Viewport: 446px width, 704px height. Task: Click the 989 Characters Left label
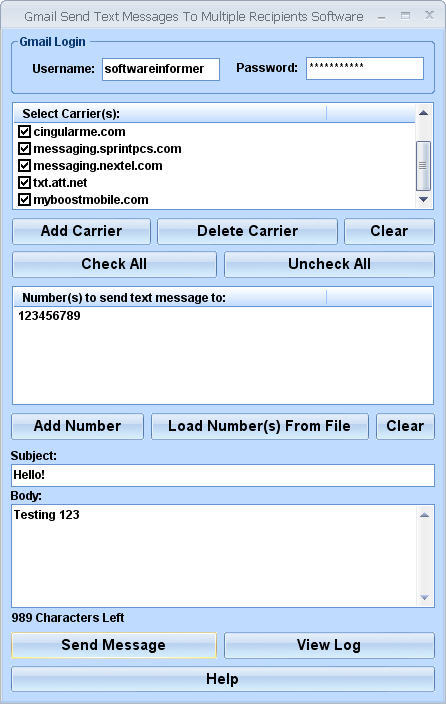point(68,618)
